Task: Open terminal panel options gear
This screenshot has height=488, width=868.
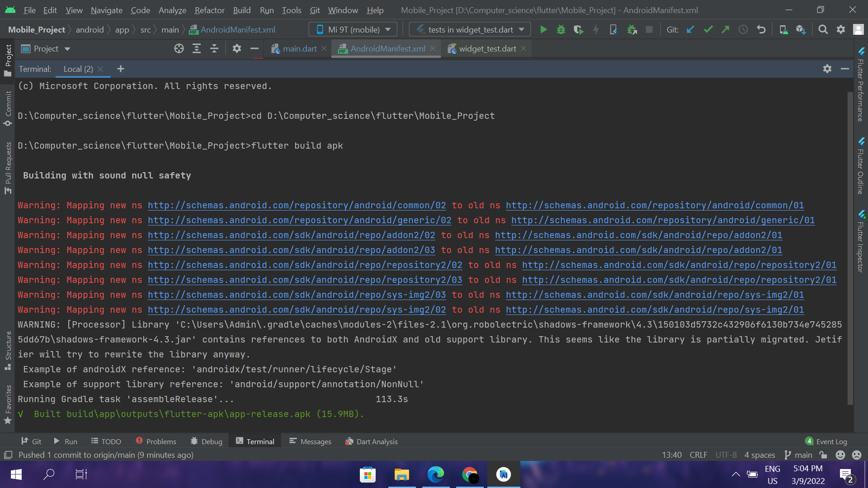Action: point(827,69)
